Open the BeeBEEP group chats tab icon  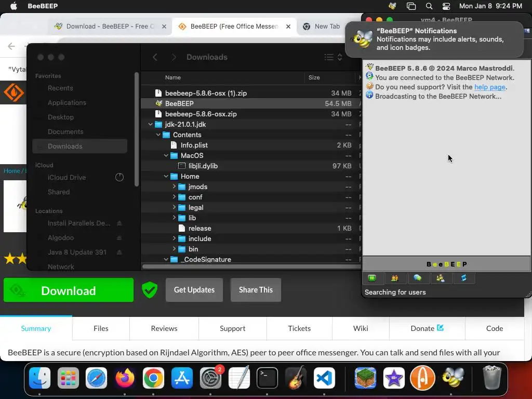[x=441, y=278]
